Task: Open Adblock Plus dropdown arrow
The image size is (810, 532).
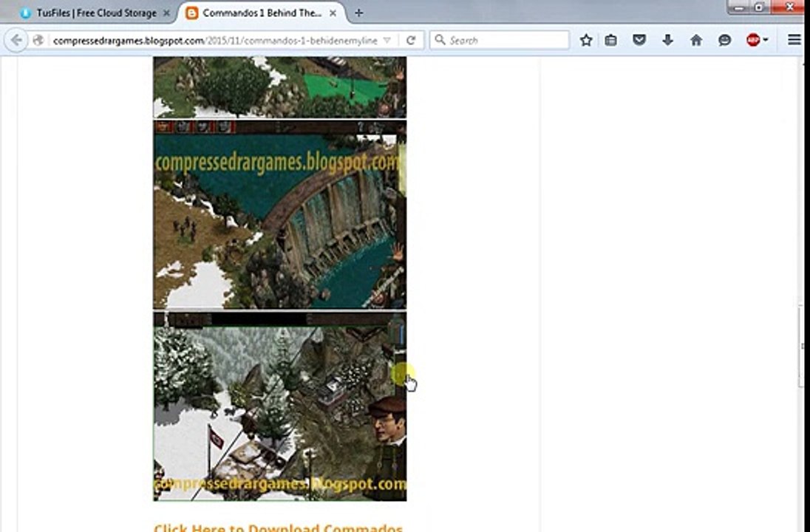Action: coord(765,40)
